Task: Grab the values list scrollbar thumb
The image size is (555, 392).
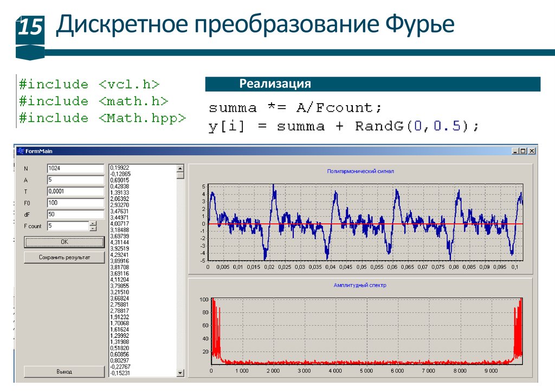Action: click(180, 175)
